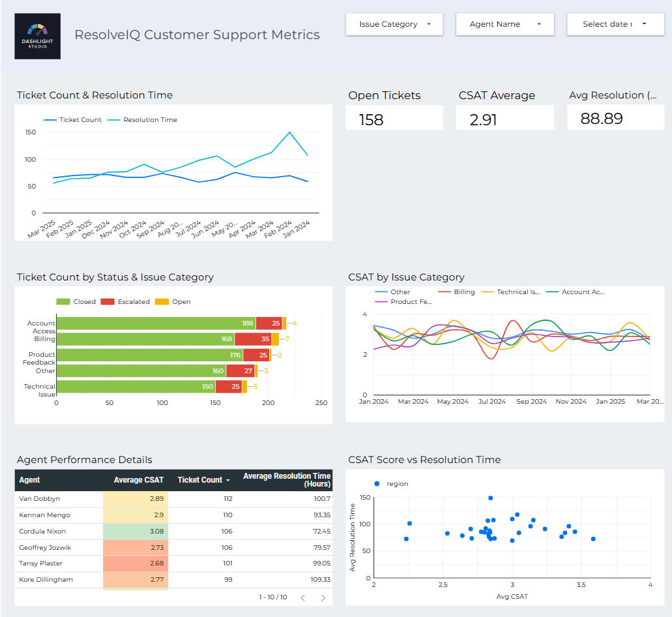The height and width of the screenshot is (617, 672).
Task: Toggle Closed status in bar chart legend
Action: pyautogui.click(x=63, y=302)
